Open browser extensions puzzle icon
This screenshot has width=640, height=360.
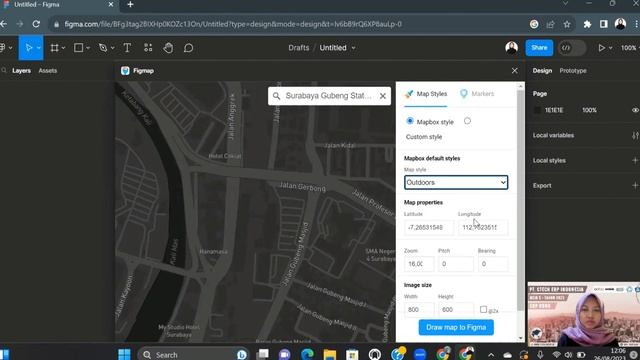(587, 24)
